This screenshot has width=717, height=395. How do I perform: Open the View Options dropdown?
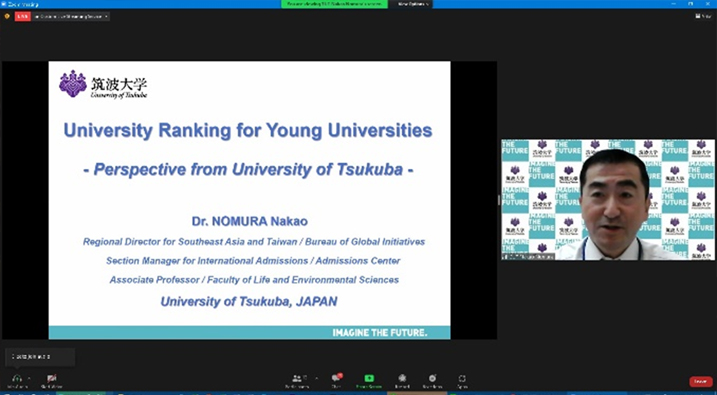pyautogui.click(x=413, y=4)
